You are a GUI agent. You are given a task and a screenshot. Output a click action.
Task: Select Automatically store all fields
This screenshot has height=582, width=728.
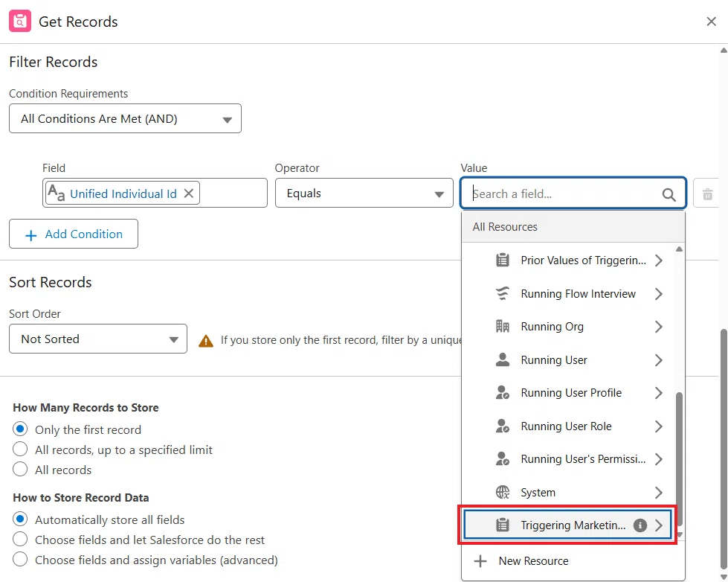[20, 519]
